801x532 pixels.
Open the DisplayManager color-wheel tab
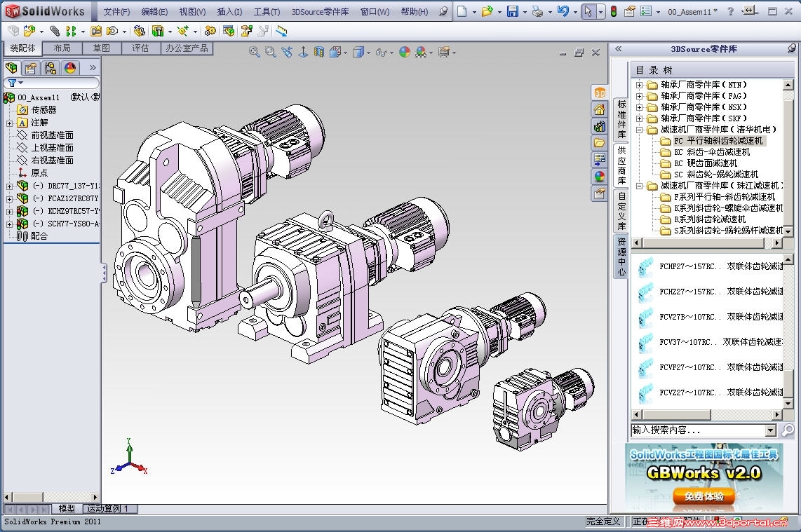click(70, 68)
